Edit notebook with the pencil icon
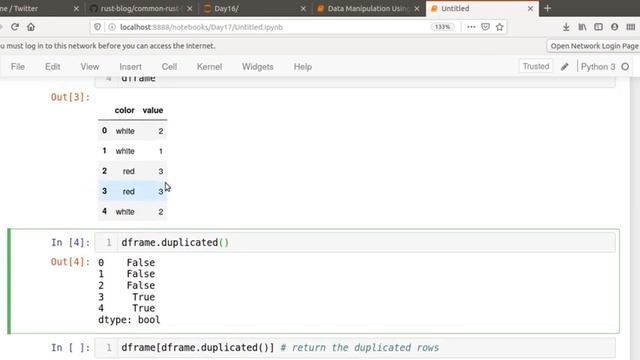 (x=564, y=67)
